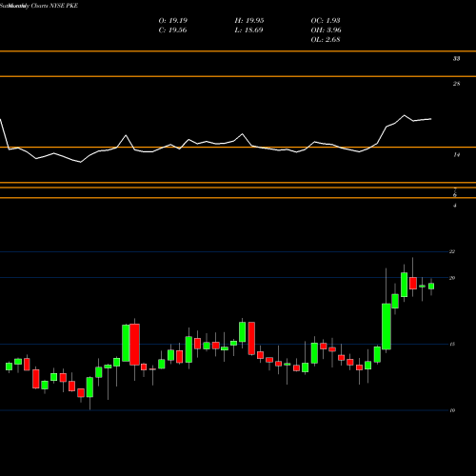Click the 28 axis label

pyautogui.click(x=456, y=84)
